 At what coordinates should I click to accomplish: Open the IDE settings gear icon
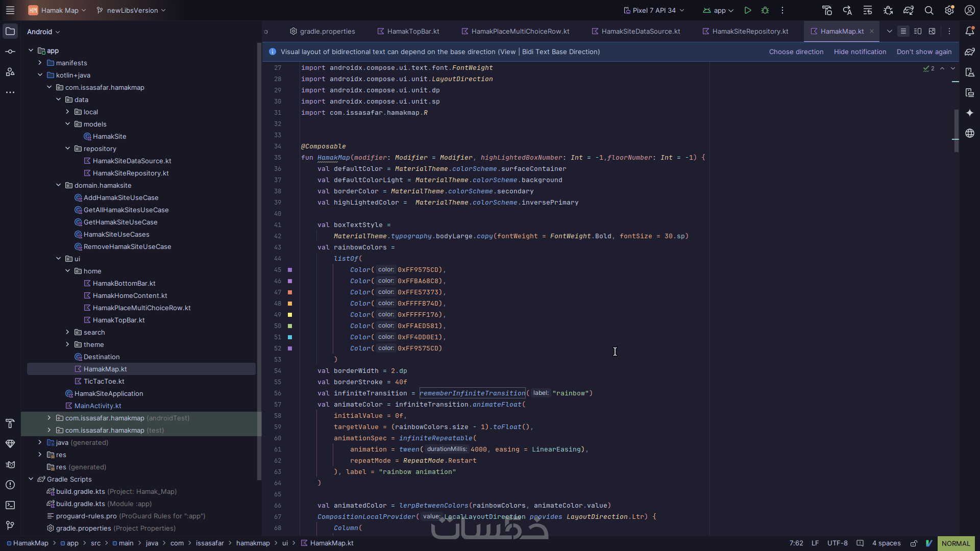point(949,10)
